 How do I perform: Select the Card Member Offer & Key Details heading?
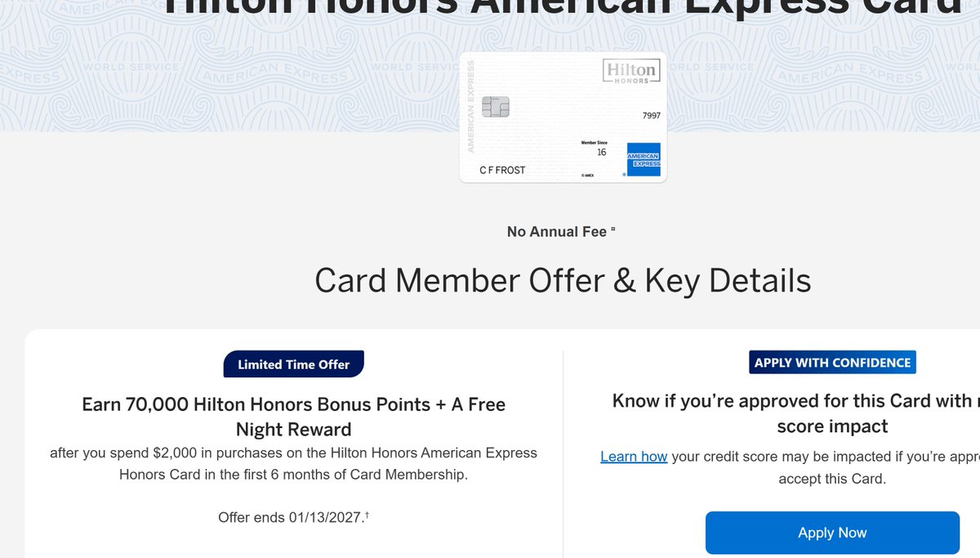pyautogui.click(x=563, y=280)
